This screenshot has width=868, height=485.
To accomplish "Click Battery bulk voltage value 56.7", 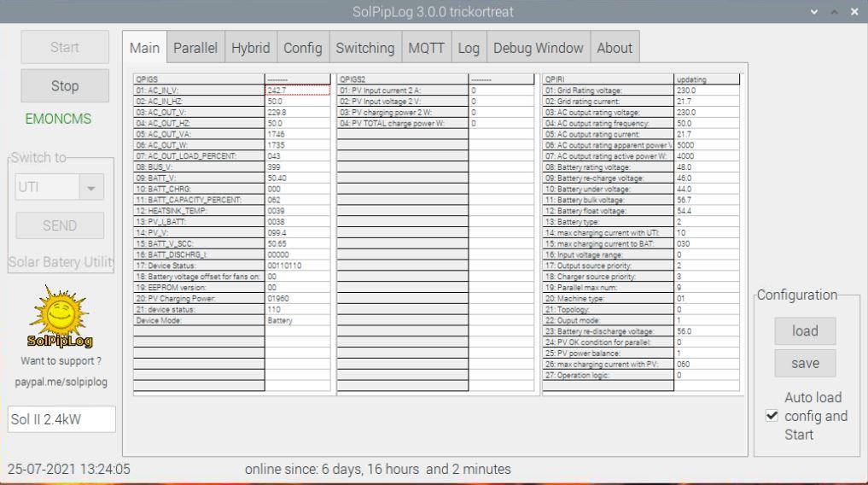I will 707,200.
